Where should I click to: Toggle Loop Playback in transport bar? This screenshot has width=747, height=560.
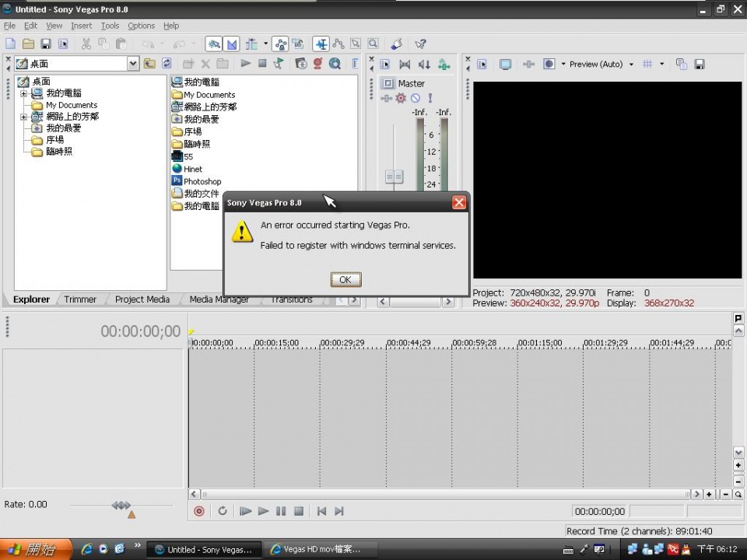pos(223,511)
